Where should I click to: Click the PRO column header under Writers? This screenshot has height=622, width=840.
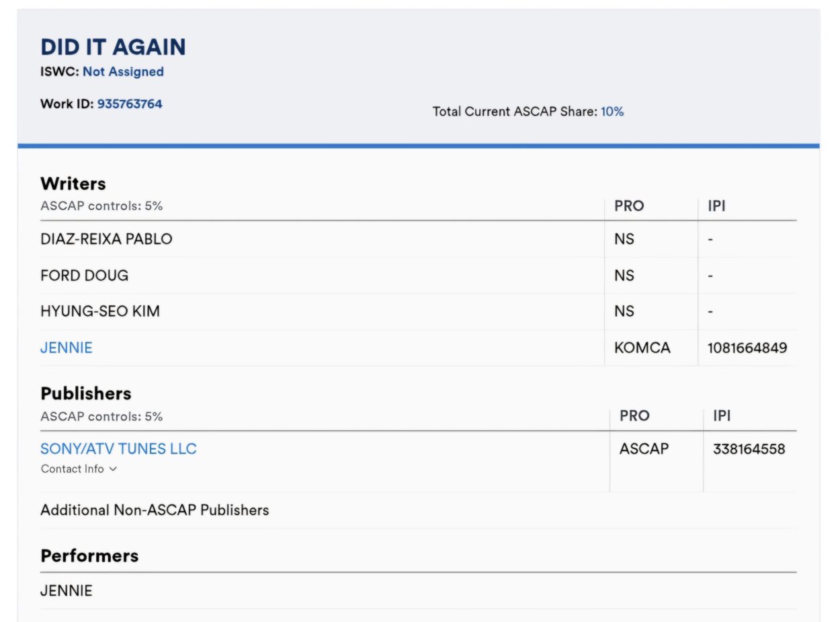629,206
